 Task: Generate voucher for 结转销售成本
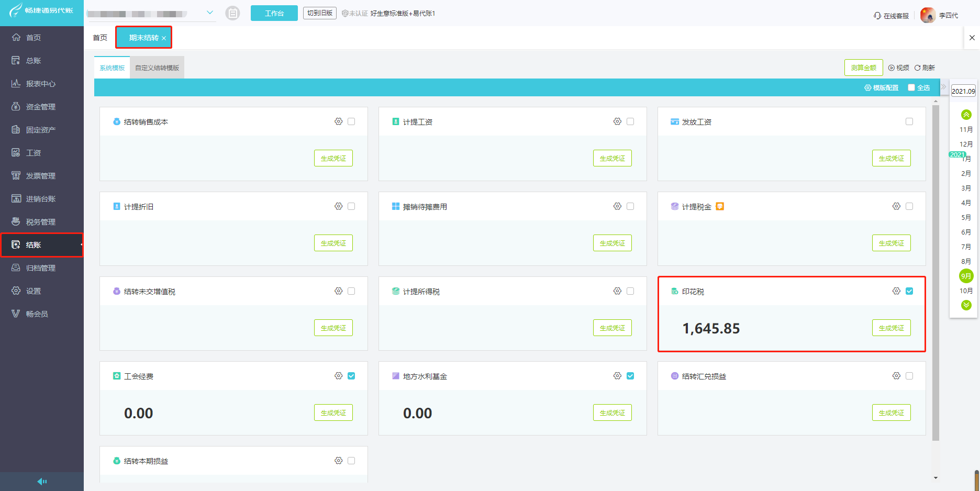[333, 158]
